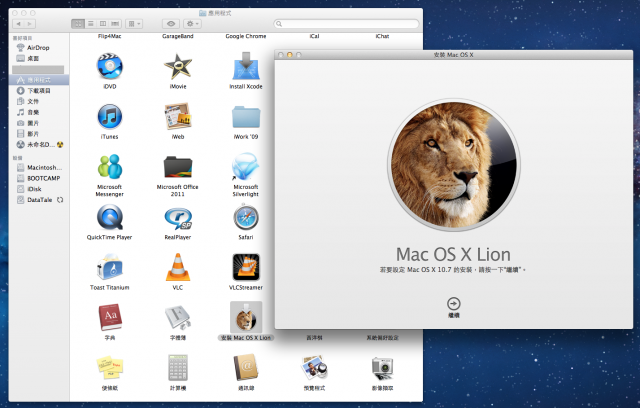Open iTunes from the Applications folder
This screenshot has height=408, width=640.
click(x=109, y=117)
